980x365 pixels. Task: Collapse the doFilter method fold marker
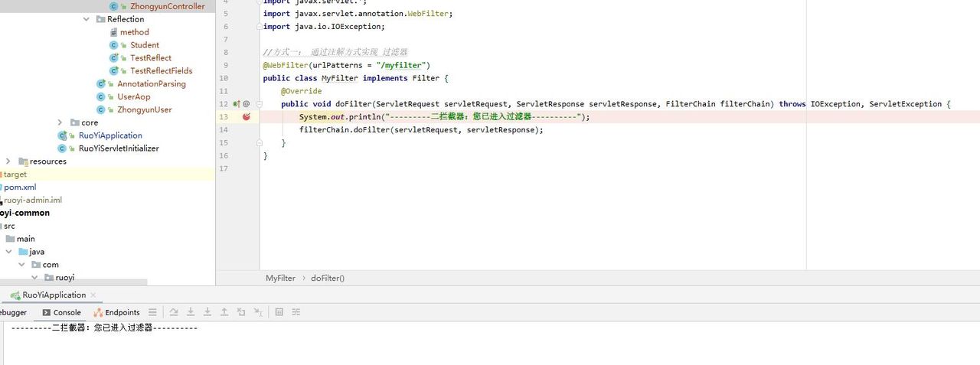tap(256, 104)
